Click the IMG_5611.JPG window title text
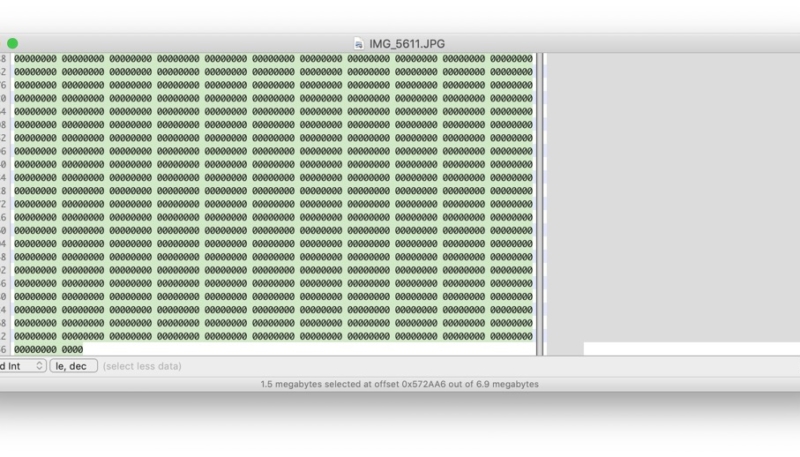 coord(407,43)
